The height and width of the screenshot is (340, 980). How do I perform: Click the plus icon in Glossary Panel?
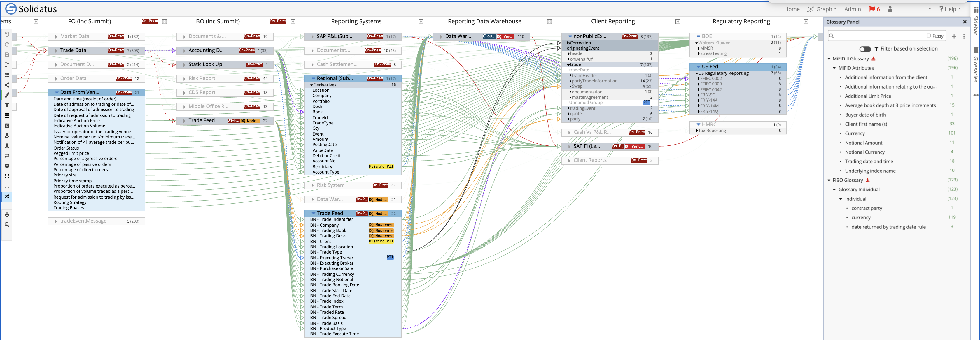[954, 36]
